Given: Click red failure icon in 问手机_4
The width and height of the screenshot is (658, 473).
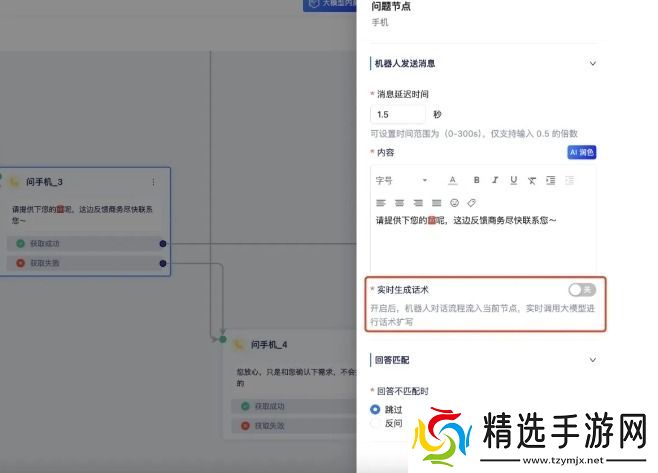Looking at the screenshot, I should pos(245,426).
